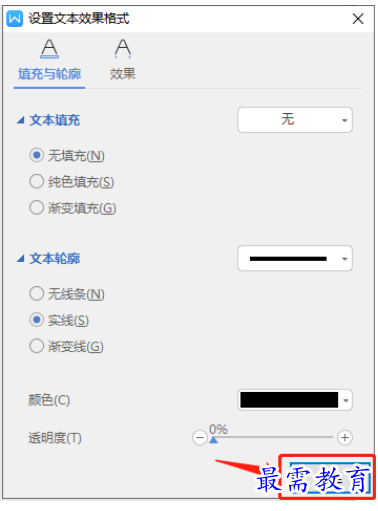
Task: Click the minus icon on transparency slider
Action: point(200,437)
